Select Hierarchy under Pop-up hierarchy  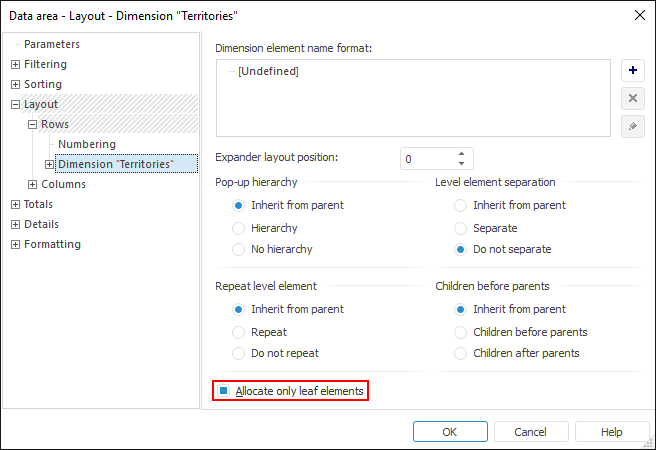coord(239,227)
